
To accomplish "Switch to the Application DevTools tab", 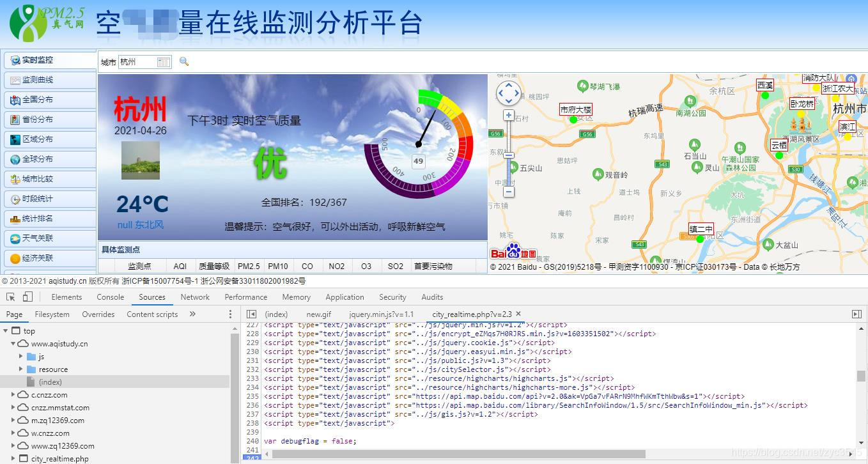I will click(x=345, y=297).
